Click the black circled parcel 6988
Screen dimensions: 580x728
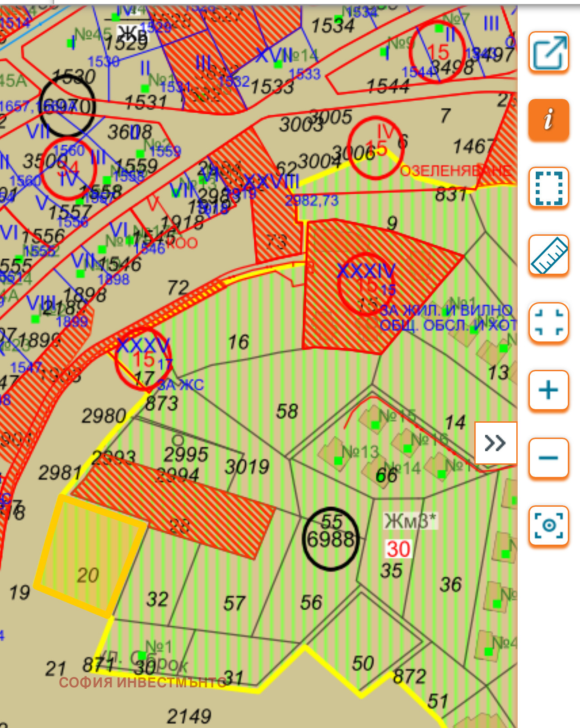tap(331, 539)
